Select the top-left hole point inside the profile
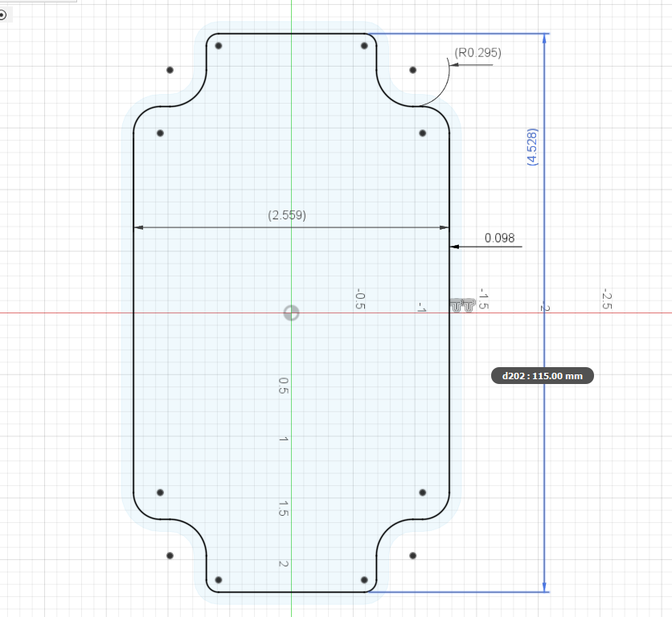Screen dimensions: 672x617 coord(160,133)
